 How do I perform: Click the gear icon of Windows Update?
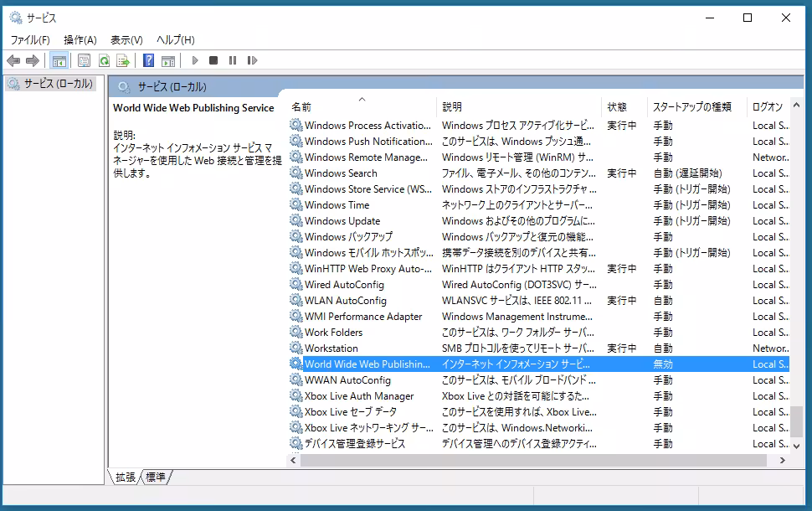point(296,220)
